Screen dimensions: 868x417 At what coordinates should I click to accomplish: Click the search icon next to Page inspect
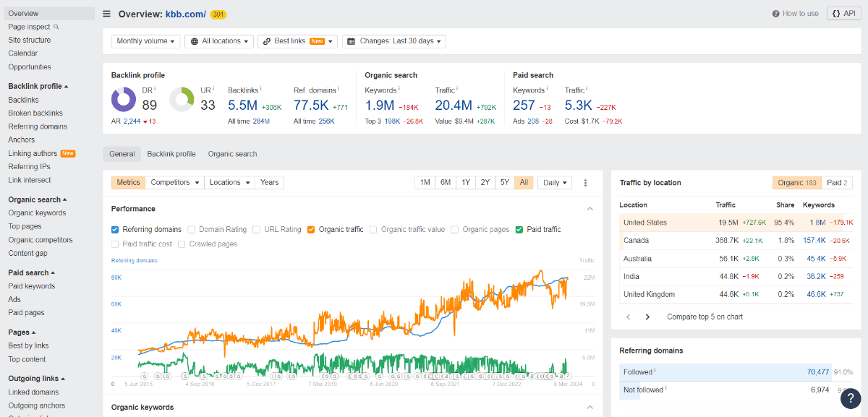[x=56, y=27]
